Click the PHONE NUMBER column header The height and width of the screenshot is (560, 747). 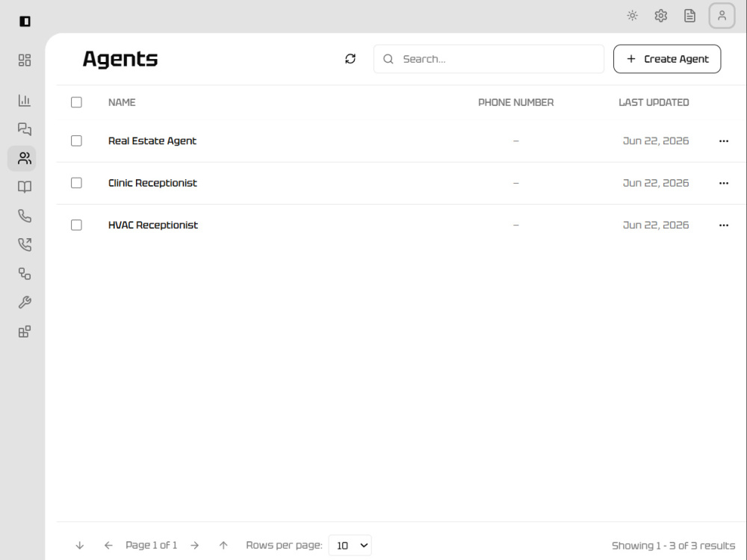516,102
